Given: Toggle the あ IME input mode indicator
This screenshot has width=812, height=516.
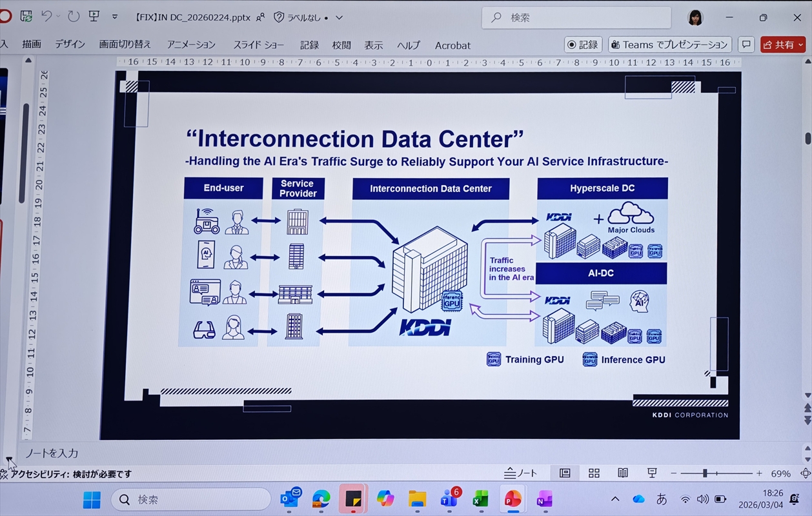Looking at the screenshot, I should coord(662,499).
